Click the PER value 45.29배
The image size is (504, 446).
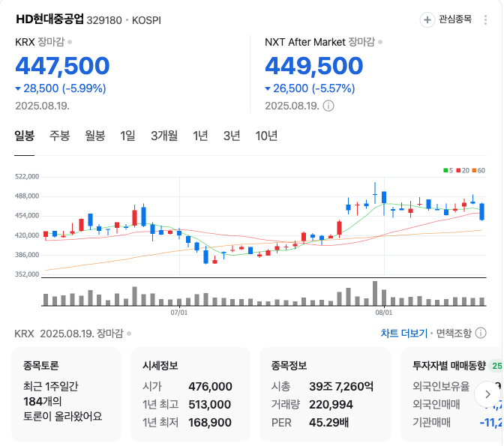click(x=328, y=423)
